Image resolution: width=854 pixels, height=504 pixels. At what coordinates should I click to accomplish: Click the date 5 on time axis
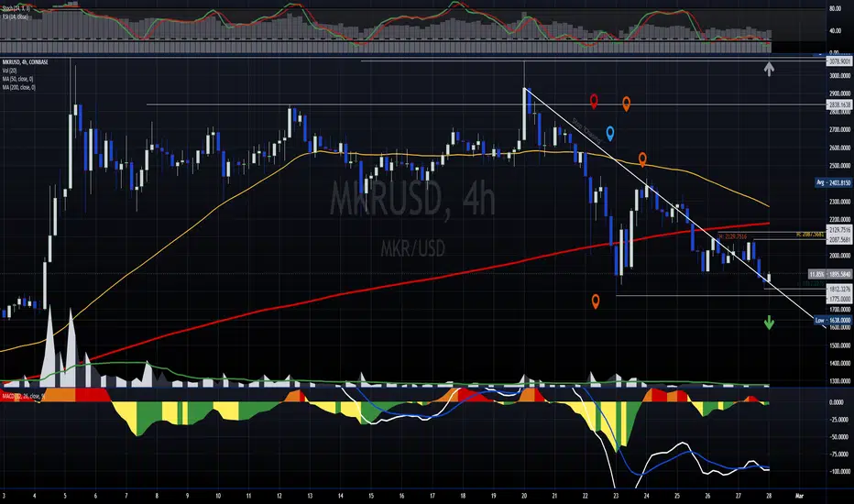[65, 496]
